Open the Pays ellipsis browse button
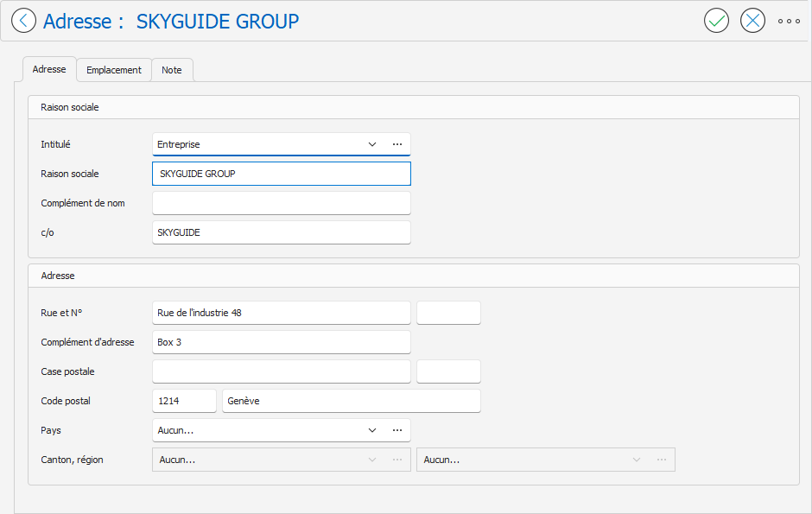The width and height of the screenshot is (812, 514). point(397,430)
